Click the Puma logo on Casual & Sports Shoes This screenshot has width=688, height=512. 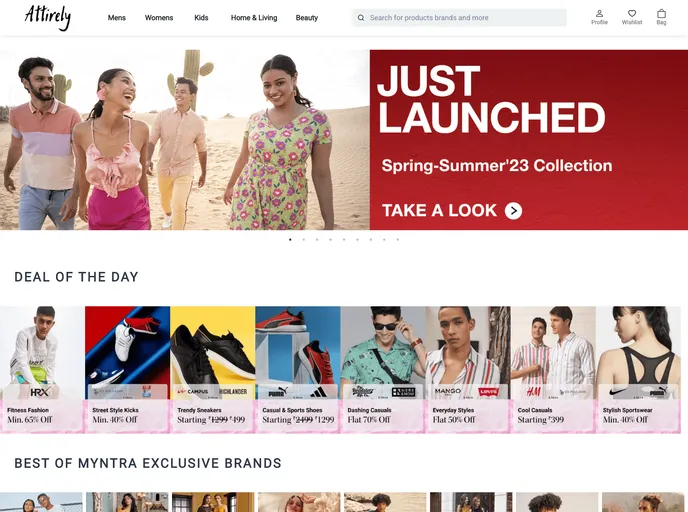(277, 391)
